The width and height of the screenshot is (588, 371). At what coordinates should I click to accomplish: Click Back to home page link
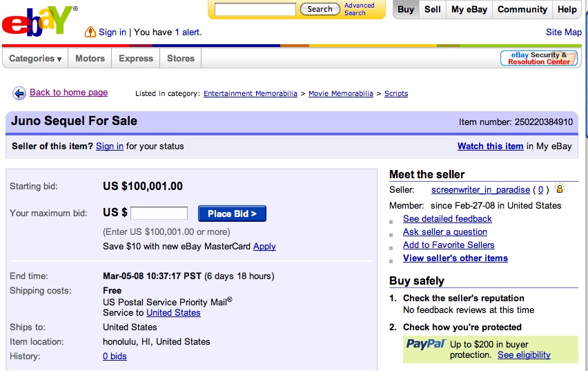point(68,93)
